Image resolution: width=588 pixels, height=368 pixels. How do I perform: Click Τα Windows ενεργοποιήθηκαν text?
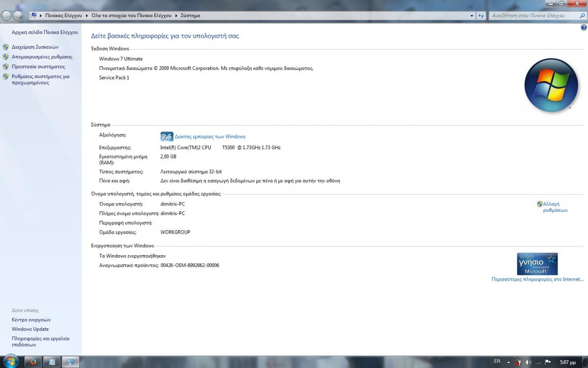133,256
